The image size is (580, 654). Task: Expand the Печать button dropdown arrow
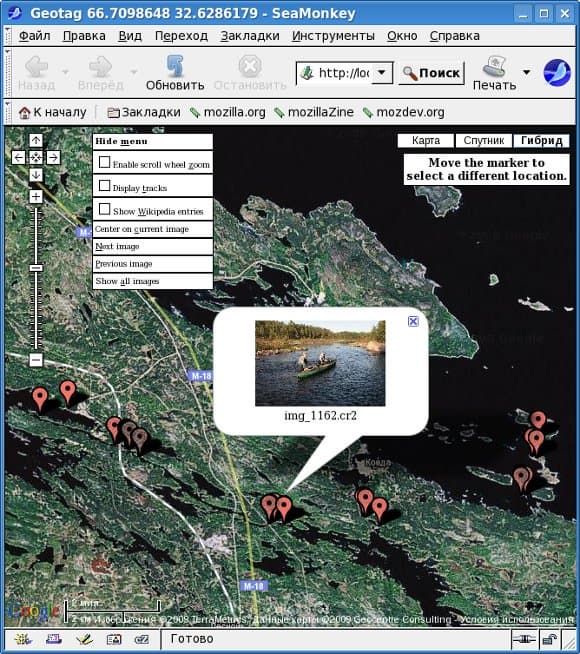click(527, 72)
